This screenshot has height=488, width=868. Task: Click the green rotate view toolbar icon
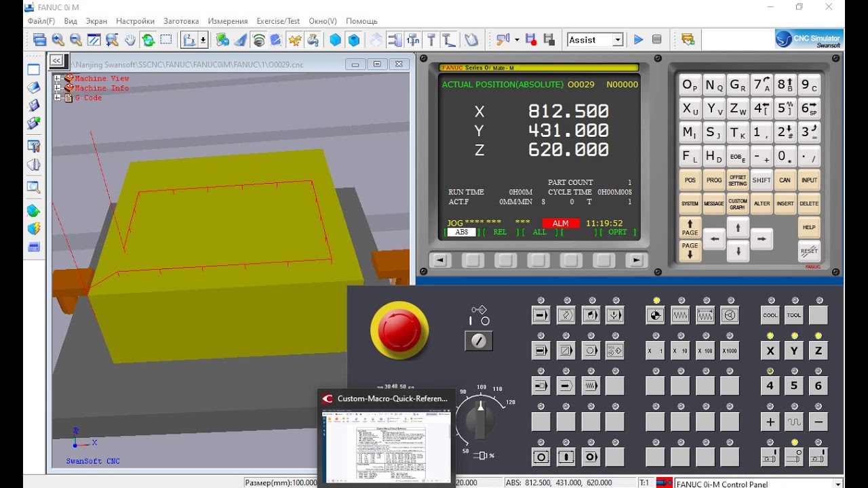coord(149,40)
